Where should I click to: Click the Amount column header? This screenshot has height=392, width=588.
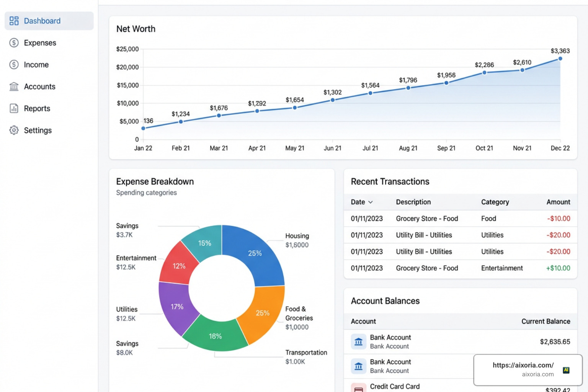[558, 202]
